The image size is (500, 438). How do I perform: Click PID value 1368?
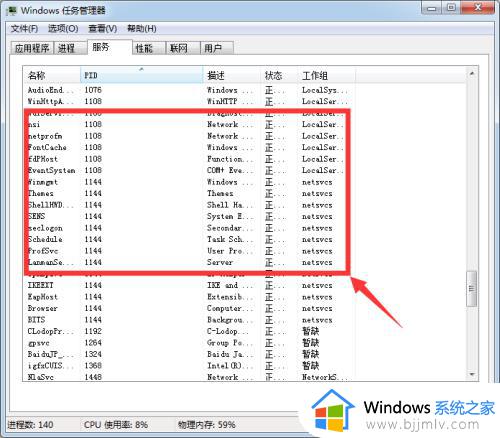93,366
